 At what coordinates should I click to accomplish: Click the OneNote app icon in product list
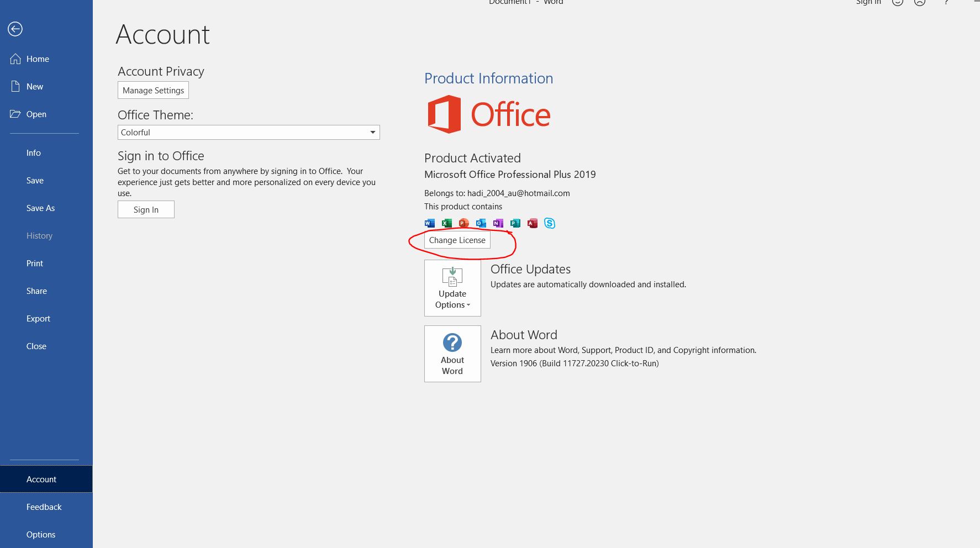pyautogui.click(x=498, y=223)
